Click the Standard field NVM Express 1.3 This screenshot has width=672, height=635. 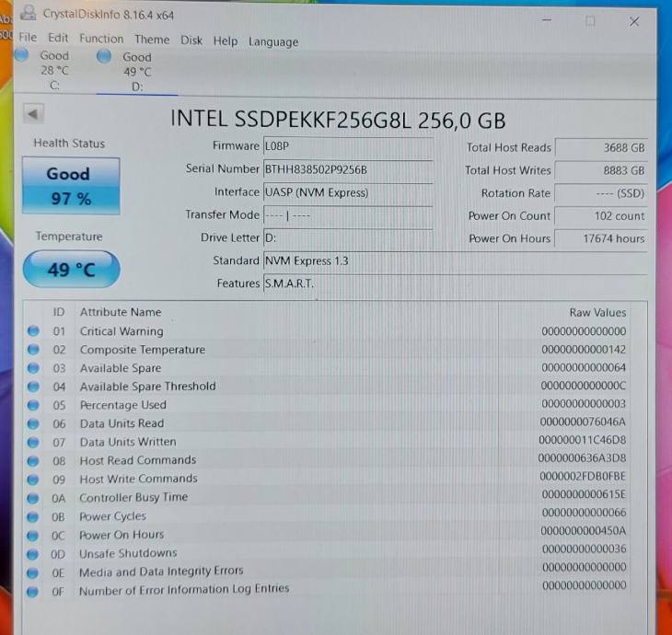pos(455,260)
